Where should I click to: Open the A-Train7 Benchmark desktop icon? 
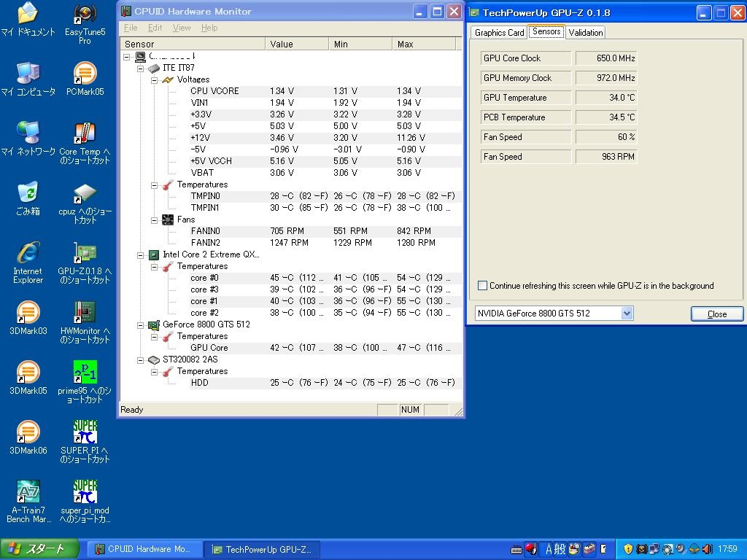click(x=28, y=493)
